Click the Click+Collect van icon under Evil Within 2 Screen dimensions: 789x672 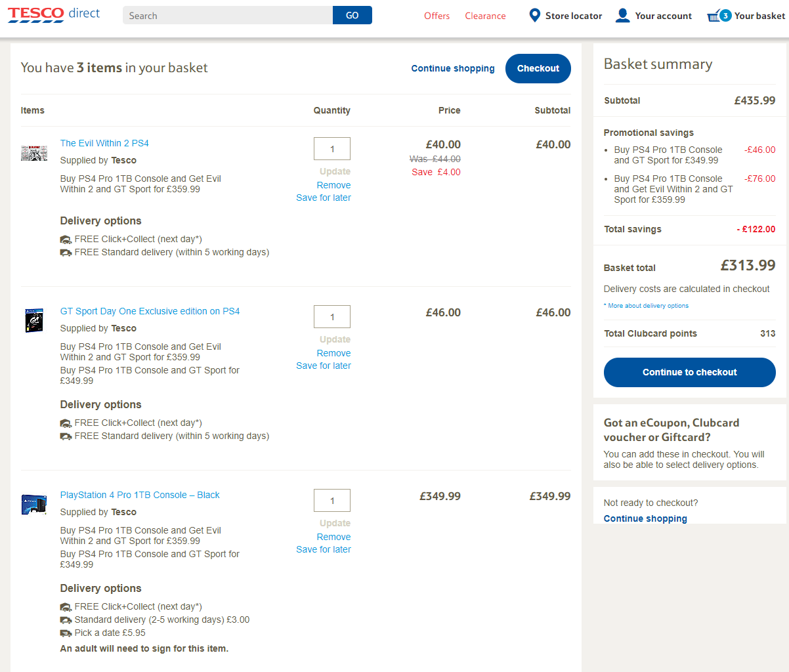coord(66,240)
